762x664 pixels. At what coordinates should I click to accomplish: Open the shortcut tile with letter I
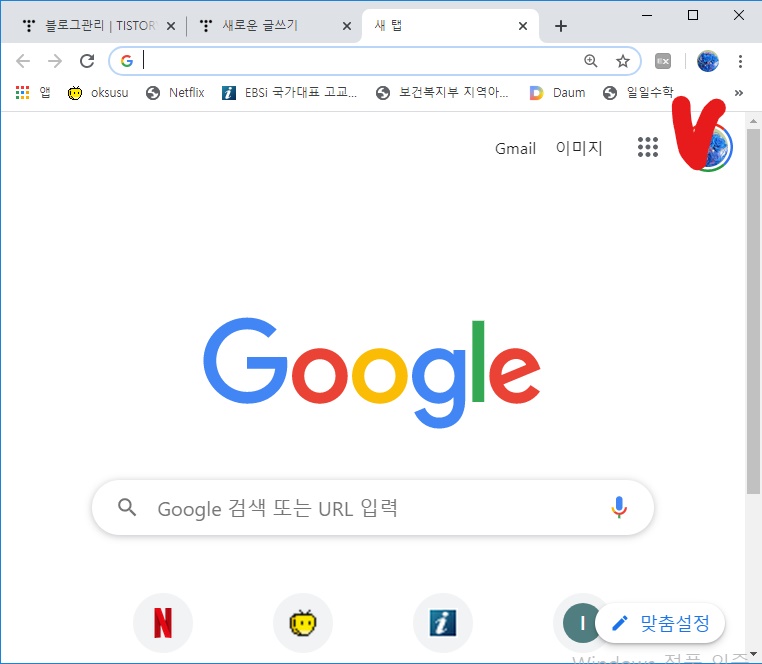(578, 623)
